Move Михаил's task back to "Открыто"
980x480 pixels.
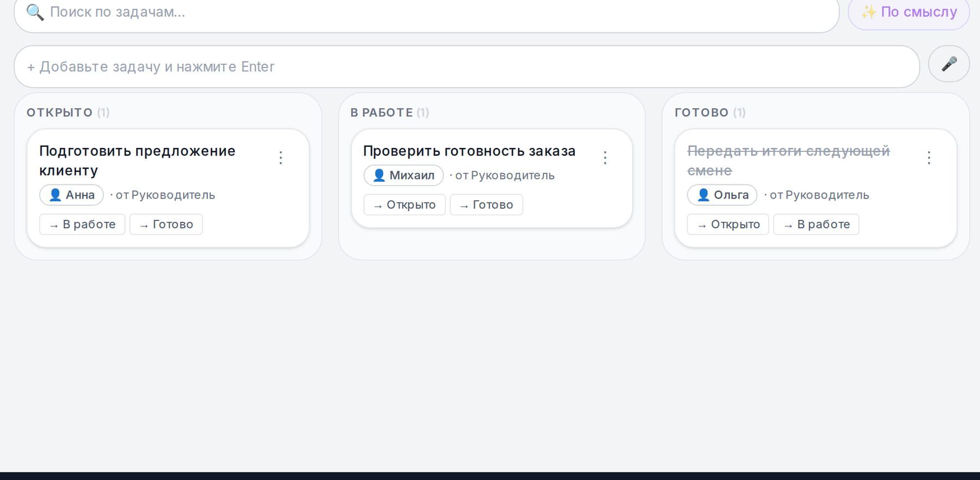pos(405,205)
